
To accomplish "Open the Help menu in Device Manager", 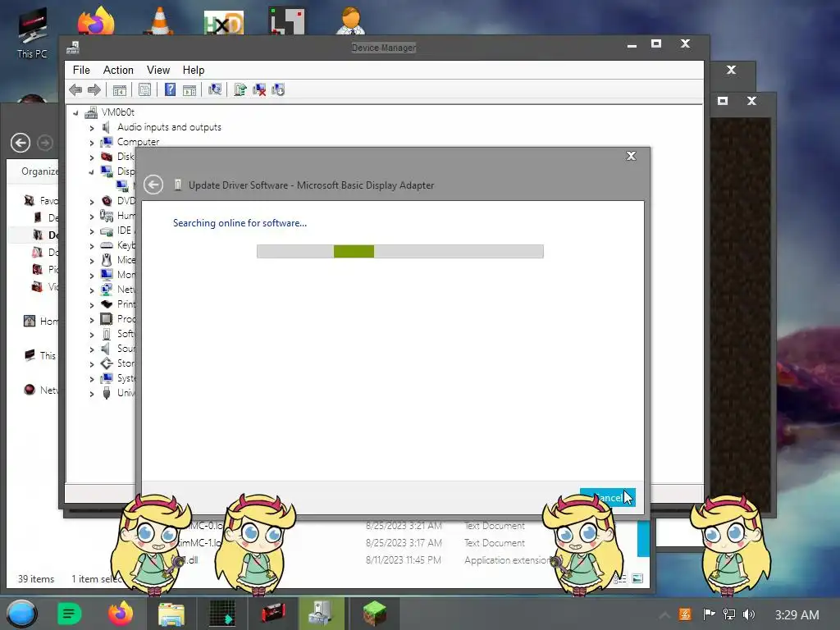I will coord(194,71).
